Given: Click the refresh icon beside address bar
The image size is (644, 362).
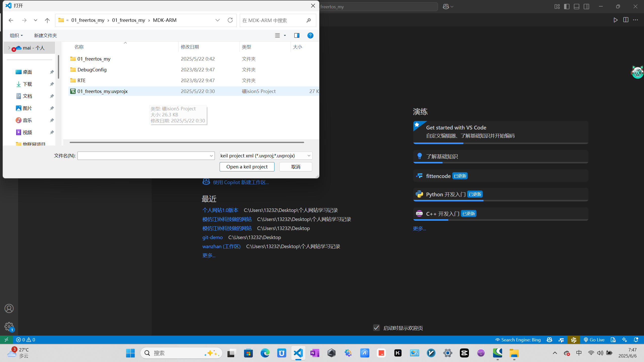Looking at the screenshot, I should [x=230, y=20].
